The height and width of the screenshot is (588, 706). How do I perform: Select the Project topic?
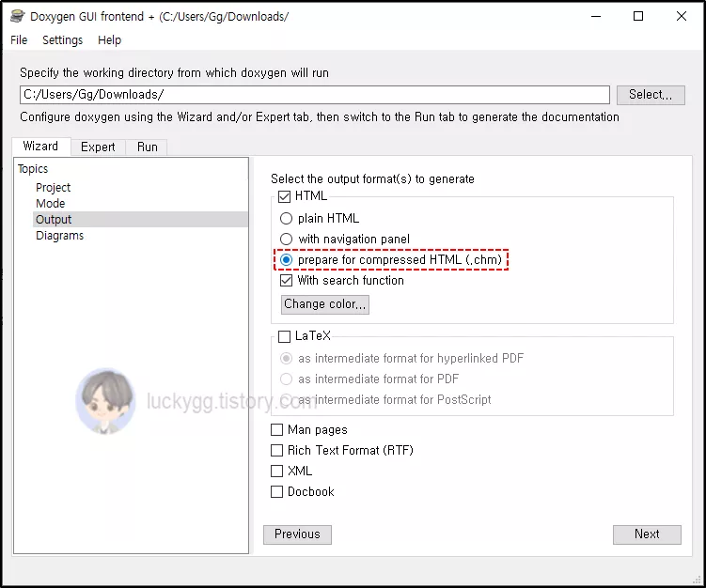tap(54, 188)
